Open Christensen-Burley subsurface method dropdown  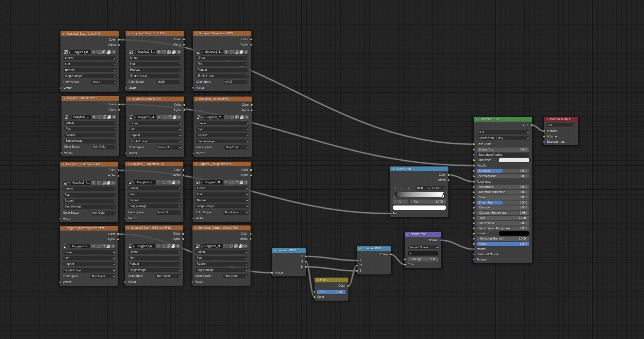503,138
